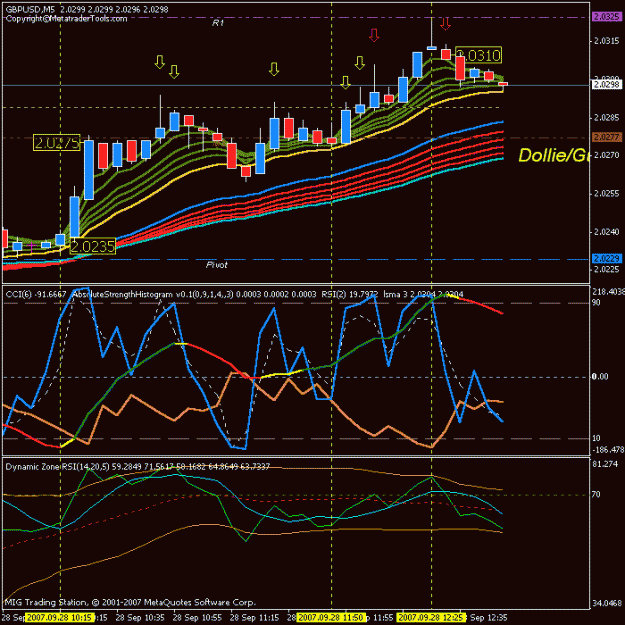Click the 218.4038 scale value
The image size is (625, 625).
pos(609,292)
